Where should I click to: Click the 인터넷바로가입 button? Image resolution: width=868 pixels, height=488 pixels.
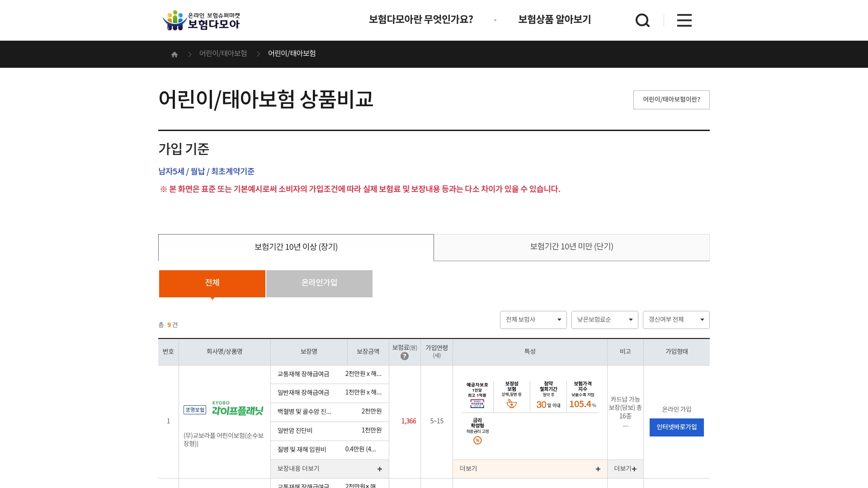click(676, 427)
